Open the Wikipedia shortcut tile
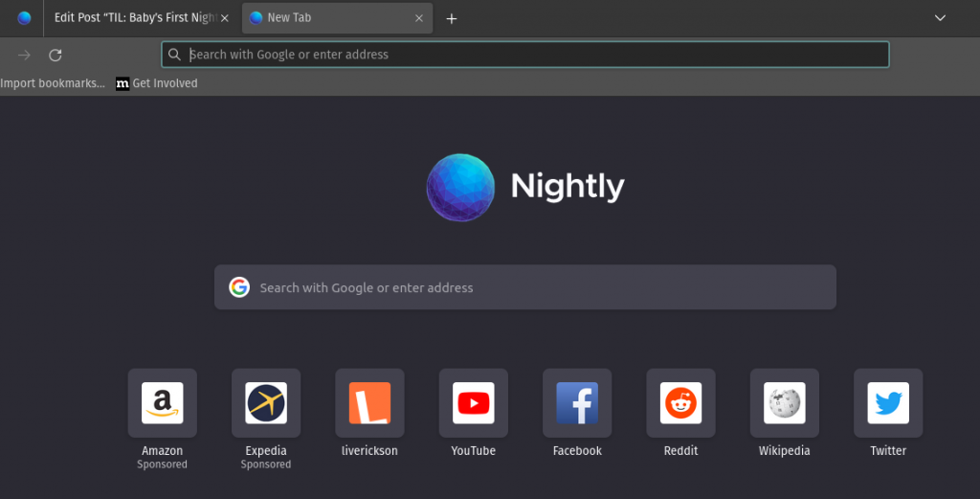Viewport: 980px width, 499px height. coord(785,402)
